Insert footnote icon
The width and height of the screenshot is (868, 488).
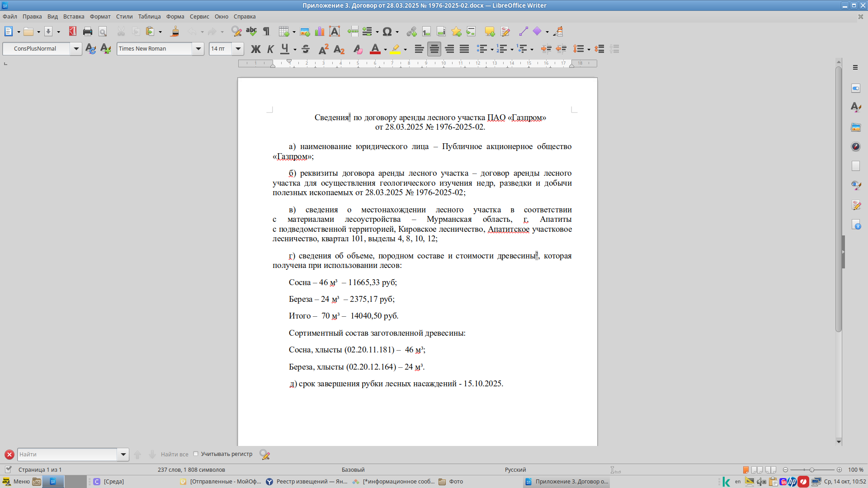coord(426,31)
